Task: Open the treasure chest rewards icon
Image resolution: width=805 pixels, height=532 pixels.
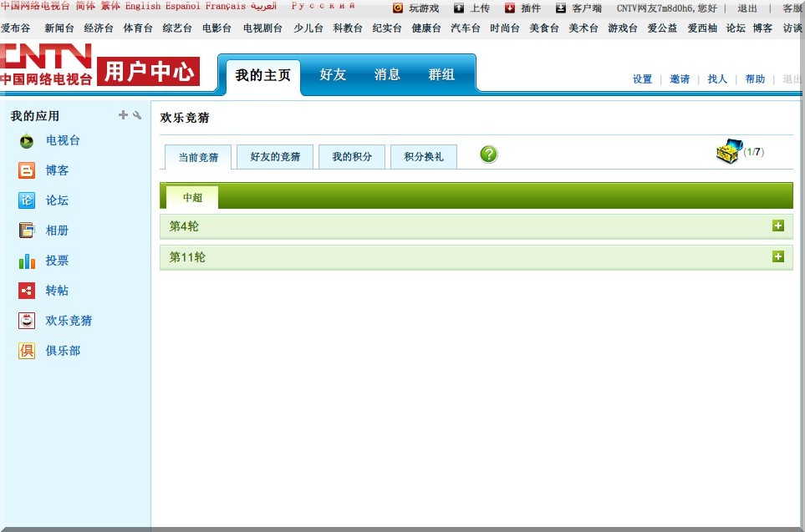Action: click(728, 152)
